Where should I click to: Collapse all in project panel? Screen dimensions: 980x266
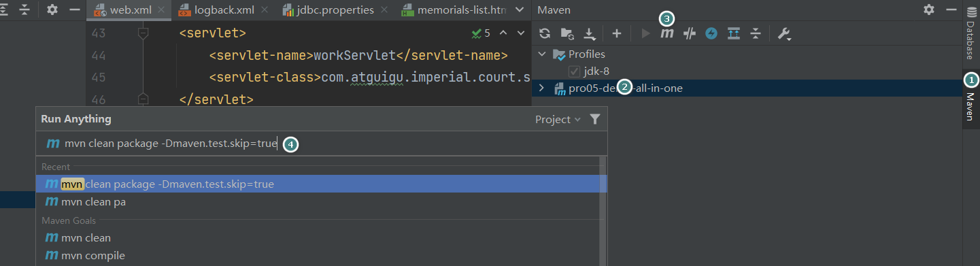click(24, 10)
